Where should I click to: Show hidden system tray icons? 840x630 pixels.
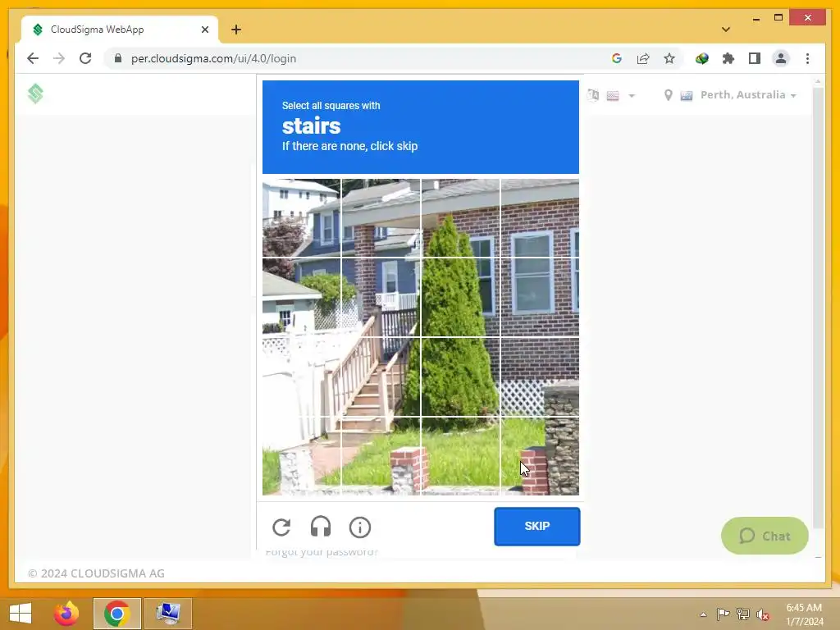pos(703,614)
